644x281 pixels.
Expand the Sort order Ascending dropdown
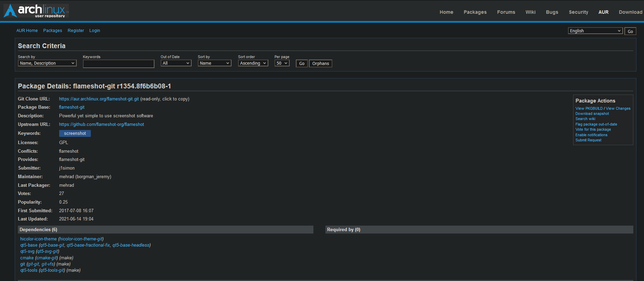pyautogui.click(x=253, y=63)
